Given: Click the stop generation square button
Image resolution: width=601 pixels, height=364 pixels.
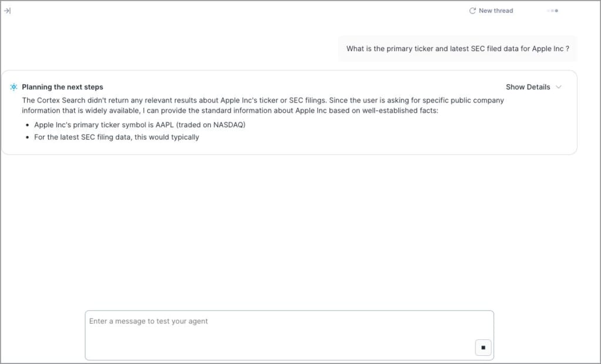Looking at the screenshot, I should (x=483, y=348).
